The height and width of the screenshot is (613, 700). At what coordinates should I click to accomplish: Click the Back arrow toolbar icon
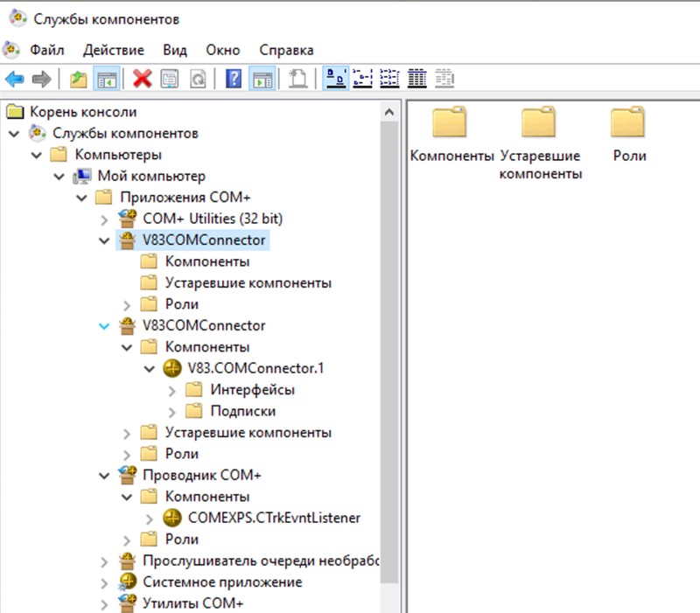point(14,80)
